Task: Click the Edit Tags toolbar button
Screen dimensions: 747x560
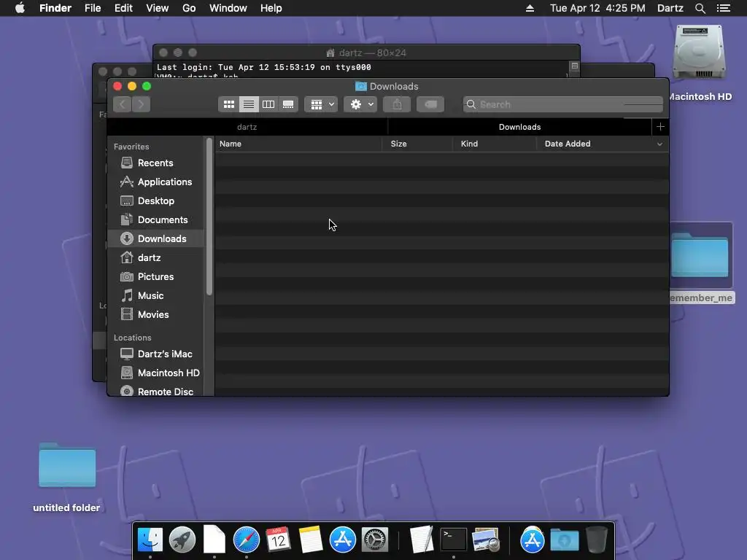Action: [430, 104]
